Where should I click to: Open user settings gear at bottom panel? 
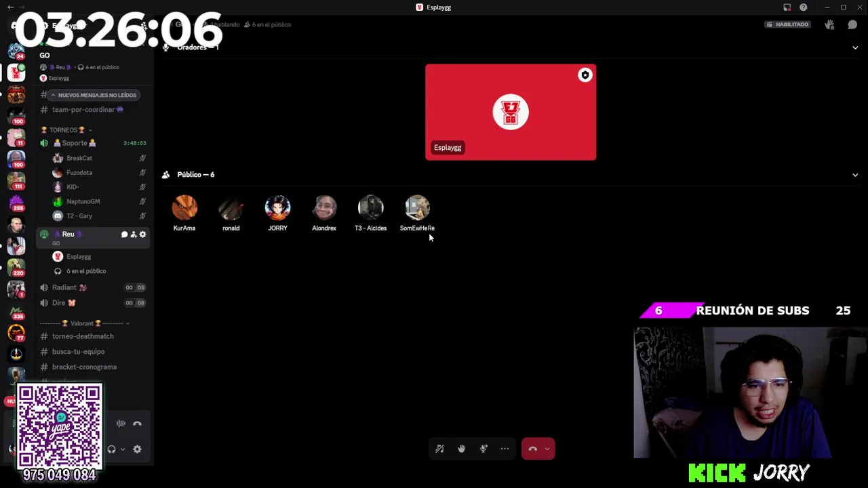(x=137, y=449)
